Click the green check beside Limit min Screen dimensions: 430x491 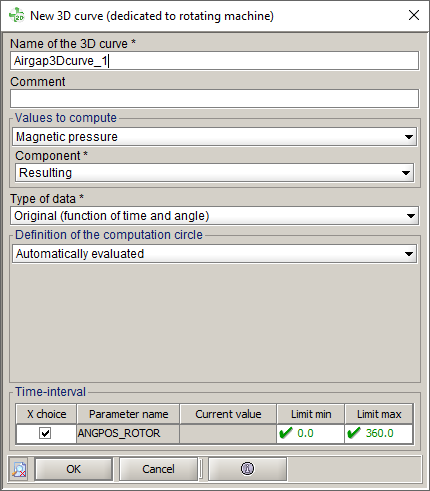[286, 433]
